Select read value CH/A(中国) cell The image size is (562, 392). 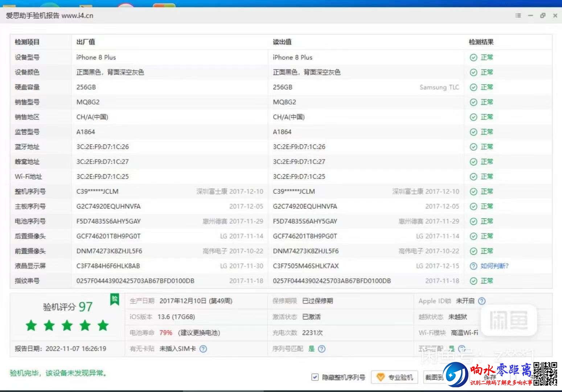(289, 117)
